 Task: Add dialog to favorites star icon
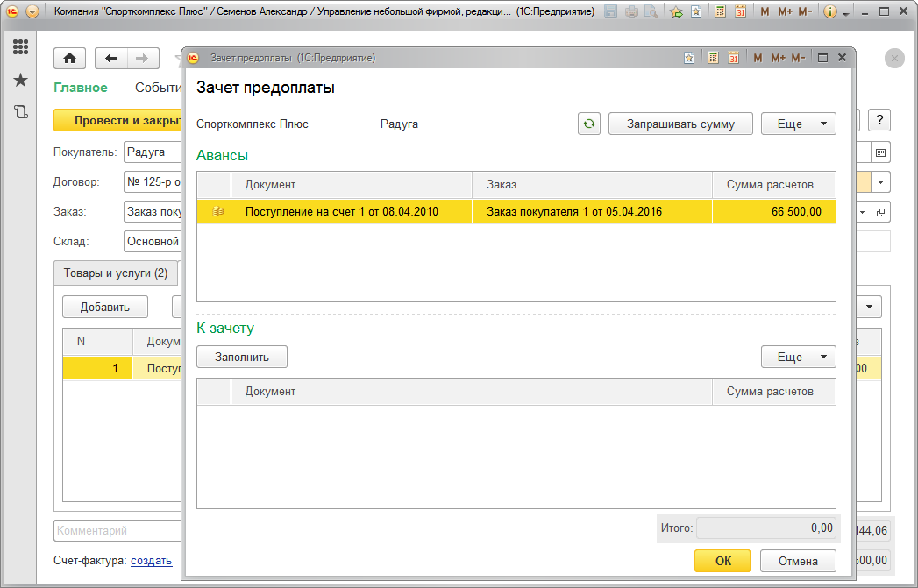coord(689,58)
